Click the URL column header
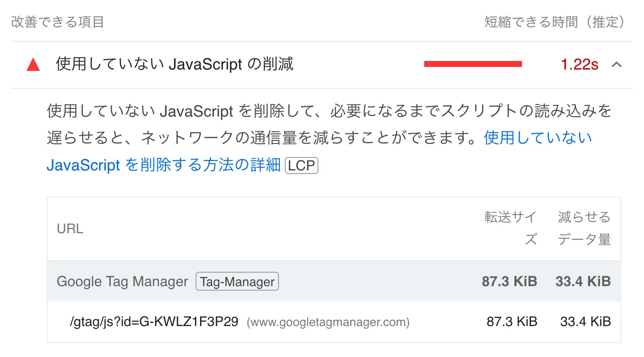 click(70, 229)
